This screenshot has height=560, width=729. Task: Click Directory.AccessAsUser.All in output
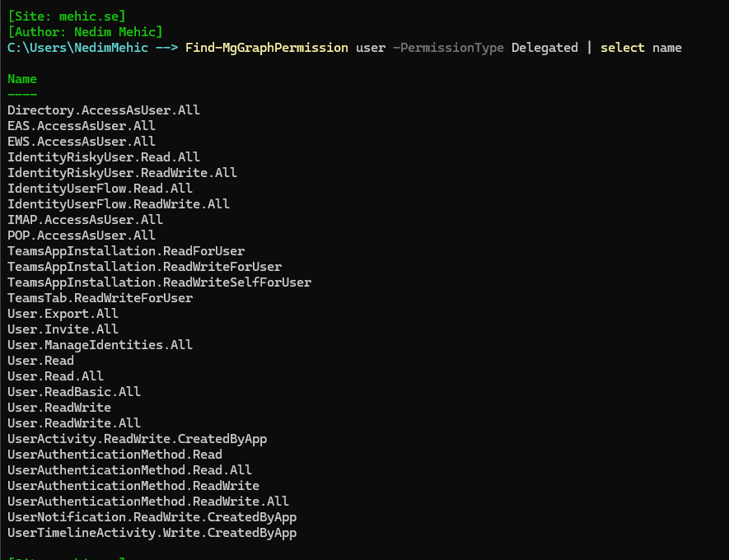coord(104,110)
